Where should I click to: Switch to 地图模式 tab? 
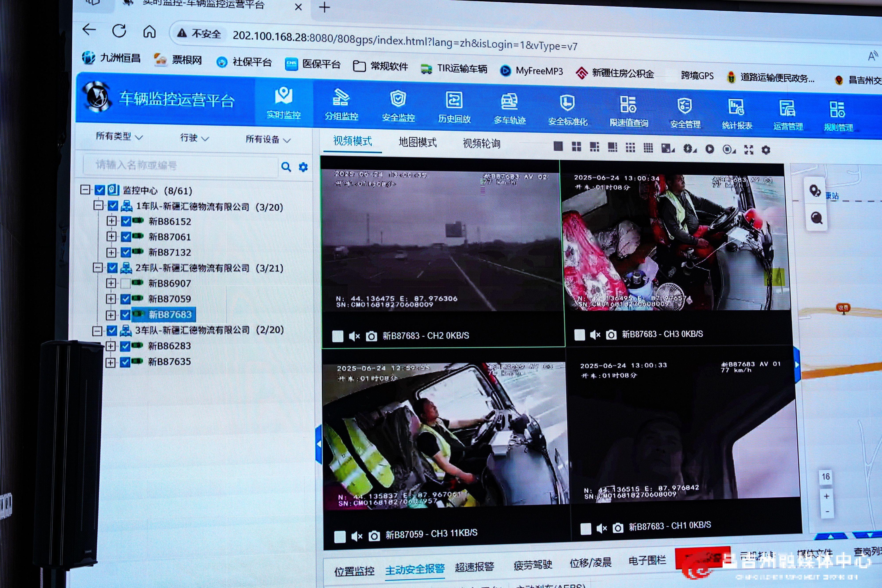tap(417, 143)
